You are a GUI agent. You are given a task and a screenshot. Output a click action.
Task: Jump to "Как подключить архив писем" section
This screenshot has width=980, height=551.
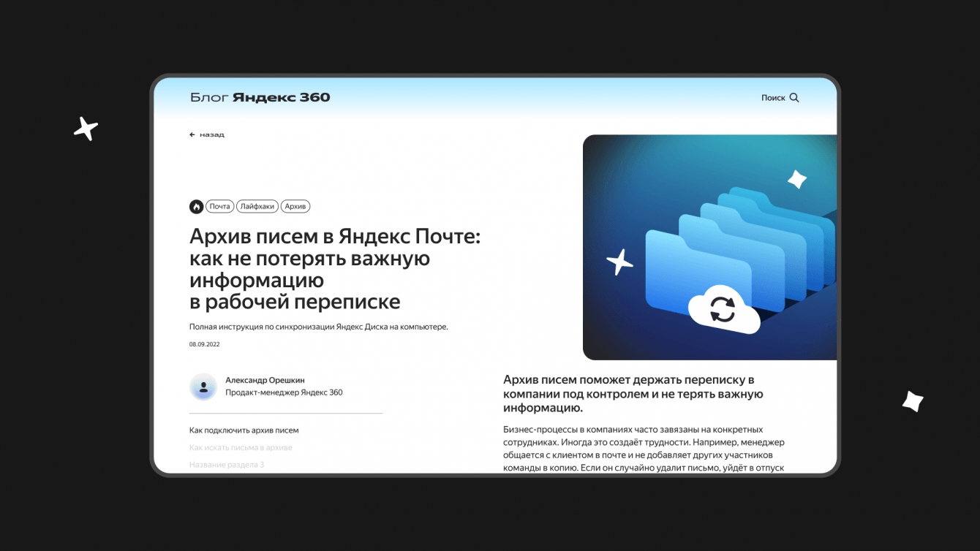[244, 430]
